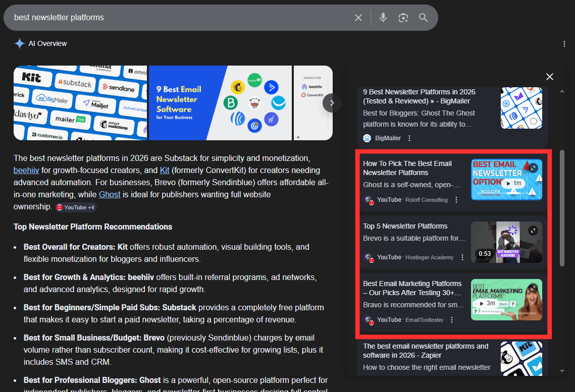Open the Zapier best email newsletter platforms result
This screenshot has height=392, width=575.
click(426, 351)
